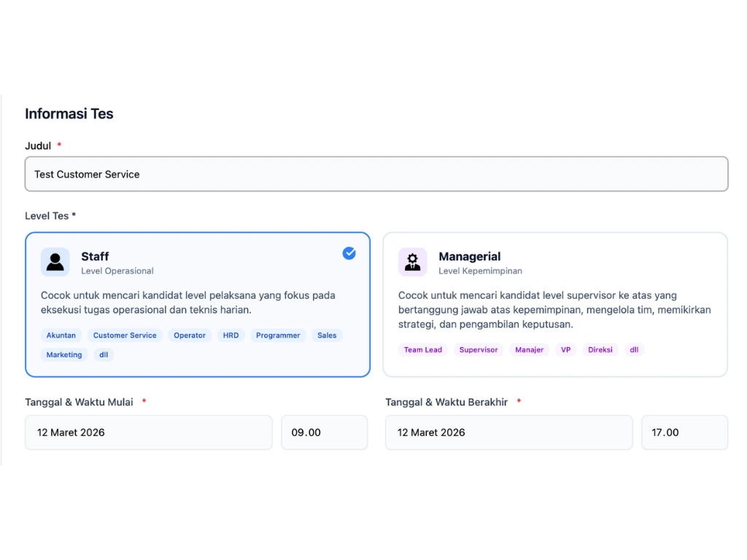Click the Team Lead tag
The height and width of the screenshot is (560, 747).
pos(423,350)
